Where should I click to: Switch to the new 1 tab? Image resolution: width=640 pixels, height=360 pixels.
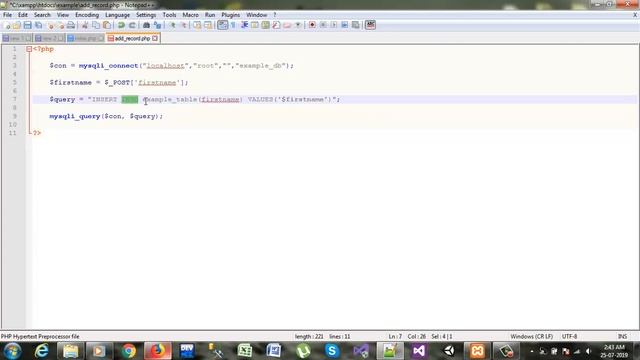16,38
